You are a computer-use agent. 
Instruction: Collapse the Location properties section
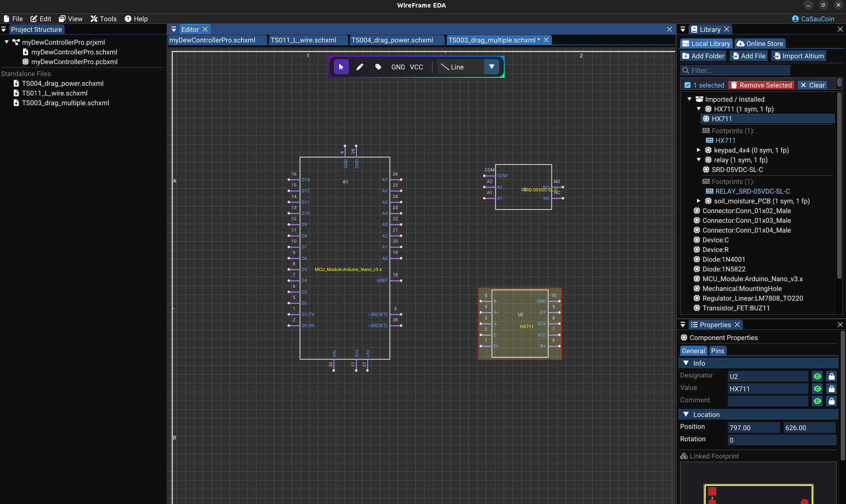point(686,414)
